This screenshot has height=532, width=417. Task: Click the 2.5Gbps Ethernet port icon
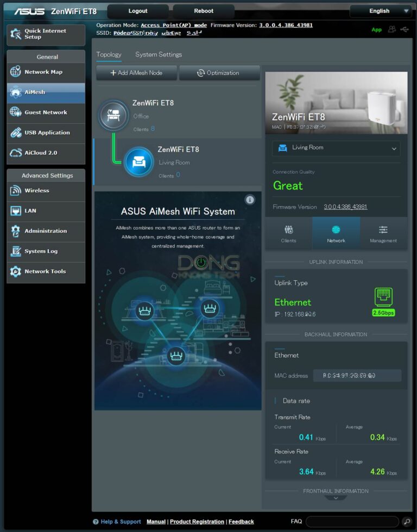point(383,298)
